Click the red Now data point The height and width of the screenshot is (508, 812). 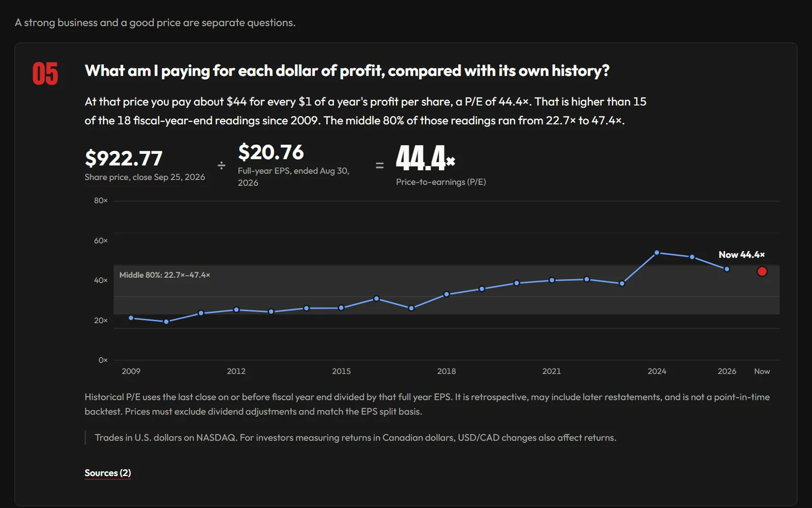pos(762,271)
